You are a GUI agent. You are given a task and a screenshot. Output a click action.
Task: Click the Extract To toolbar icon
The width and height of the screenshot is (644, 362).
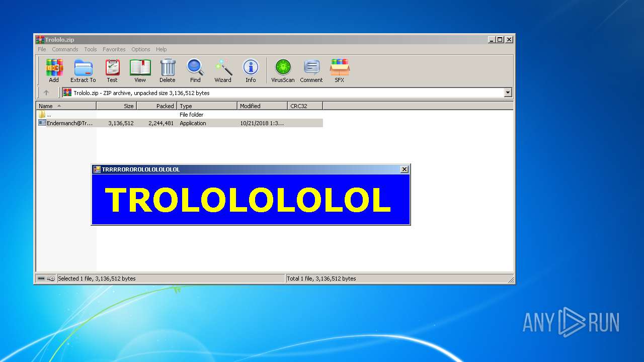[x=83, y=70]
